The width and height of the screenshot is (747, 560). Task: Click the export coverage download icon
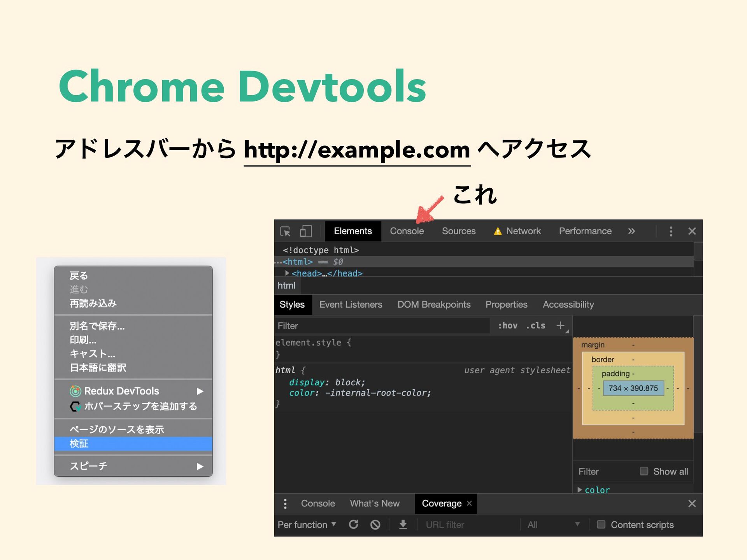pyautogui.click(x=403, y=524)
